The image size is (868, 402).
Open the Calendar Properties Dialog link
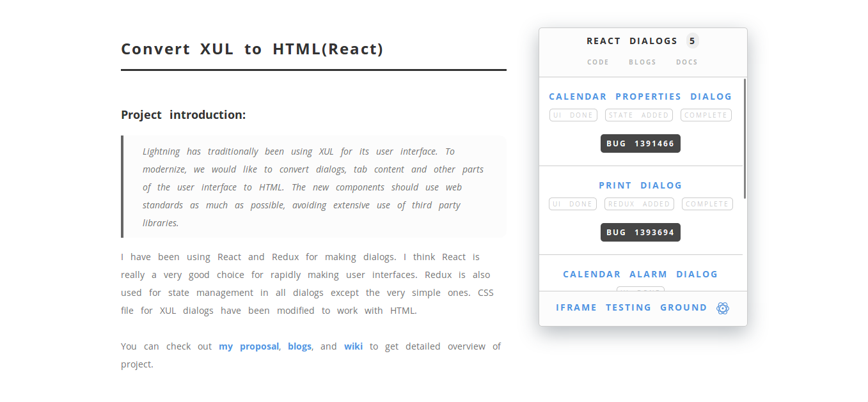click(640, 96)
